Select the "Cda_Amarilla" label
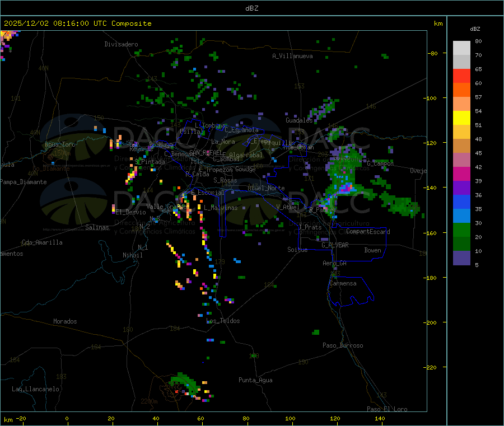The width and height of the screenshot is (504, 426). pyautogui.click(x=42, y=242)
